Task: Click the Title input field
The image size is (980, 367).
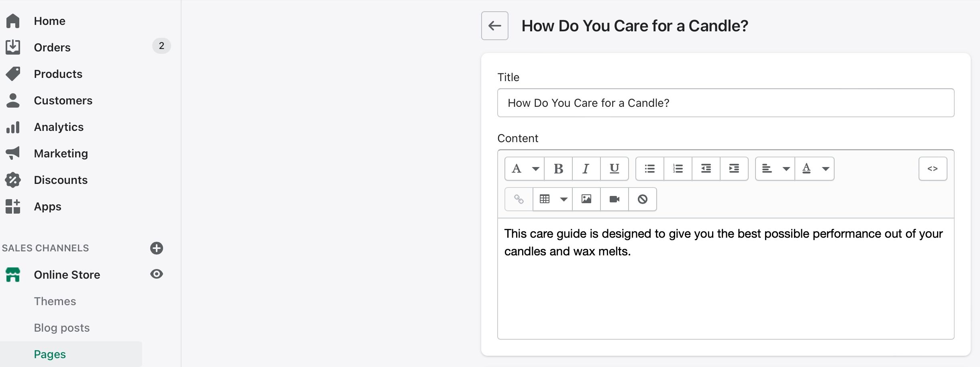Action: (x=725, y=103)
